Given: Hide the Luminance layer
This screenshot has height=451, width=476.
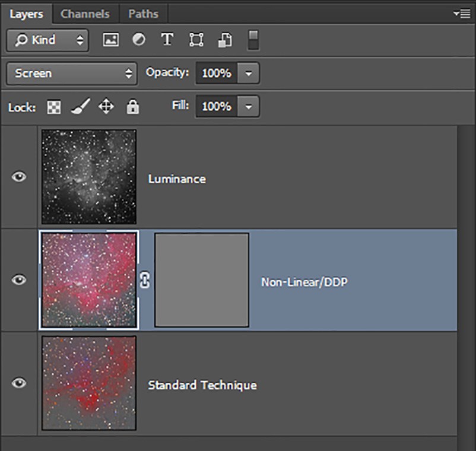Looking at the screenshot, I should point(19,177).
